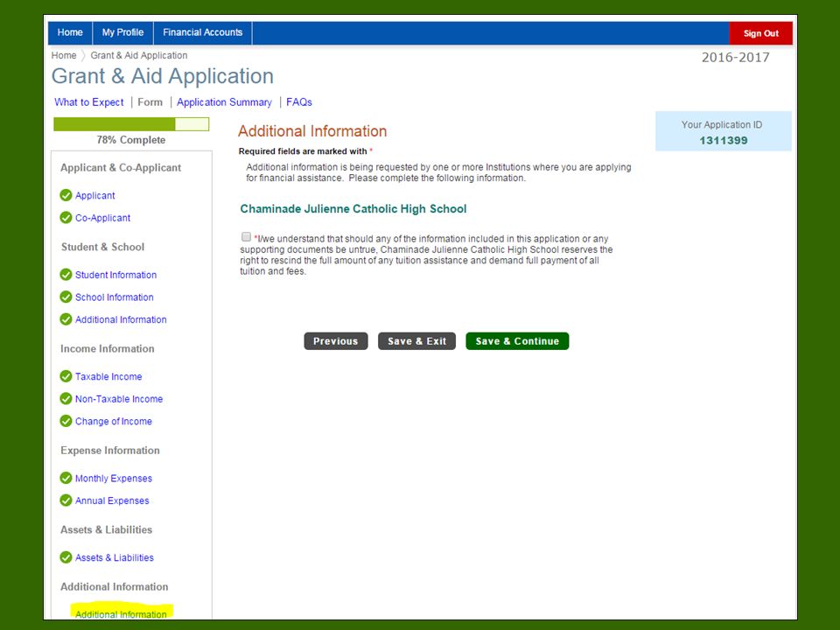
Task: Open the Co-Applicant section link
Action: point(103,218)
